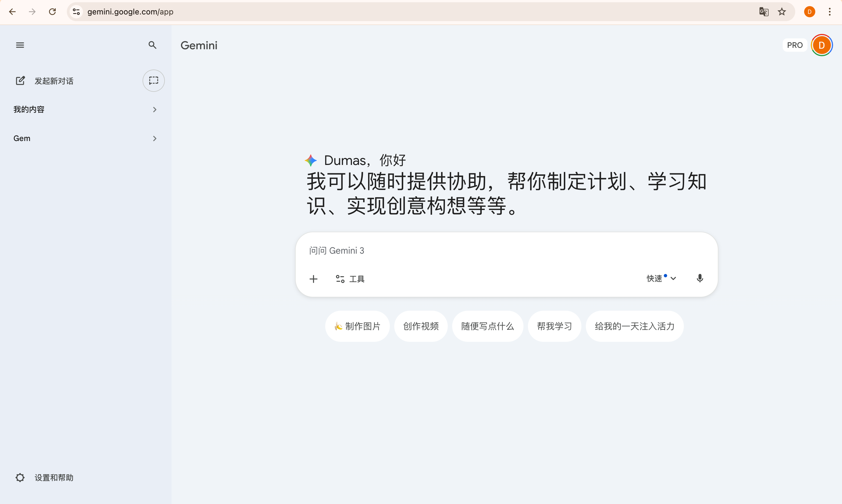The width and height of the screenshot is (842, 504).
Task: Click the 问问 Gemini 3 input field
Action: coord(476,250)
